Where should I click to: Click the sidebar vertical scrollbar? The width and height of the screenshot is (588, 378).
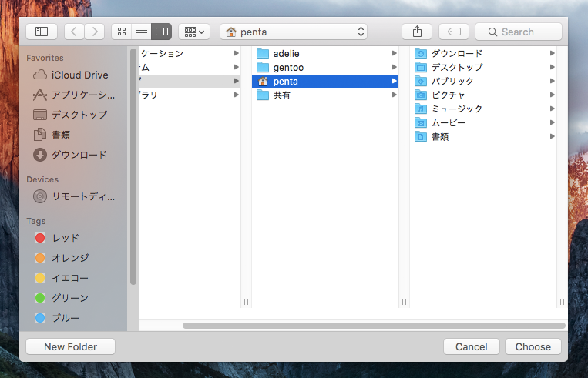click(x=133, y=167)
